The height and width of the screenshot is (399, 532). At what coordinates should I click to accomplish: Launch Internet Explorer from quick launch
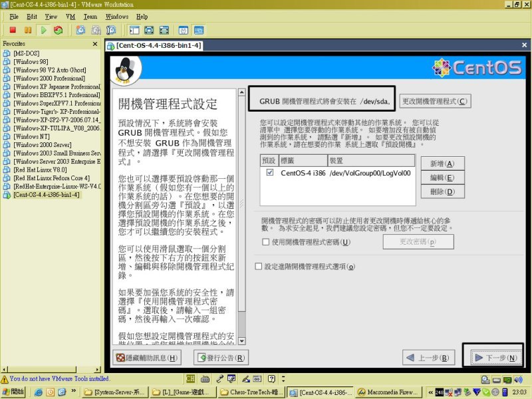point(39,392)
